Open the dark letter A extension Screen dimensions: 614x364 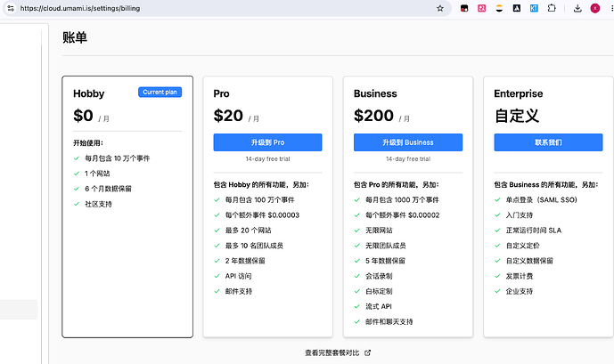pos(517,8)
